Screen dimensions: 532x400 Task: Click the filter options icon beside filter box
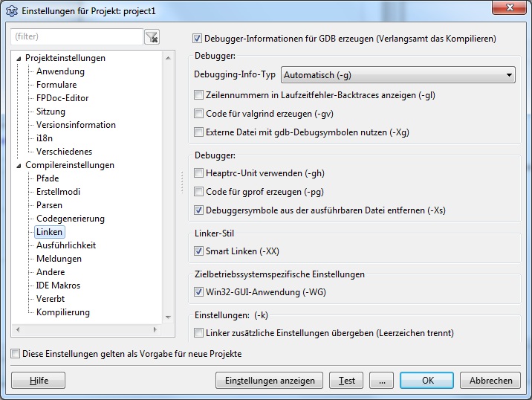[152, 36]
